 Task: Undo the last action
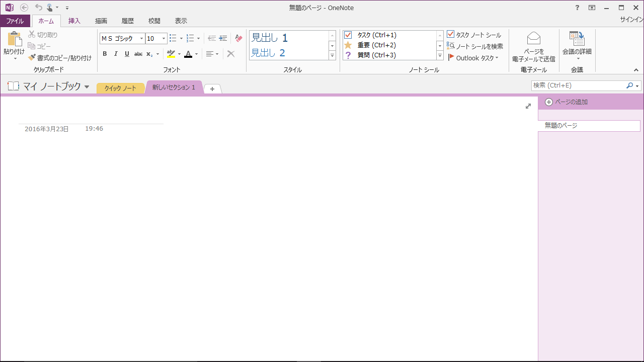click(x=39, y=8)
